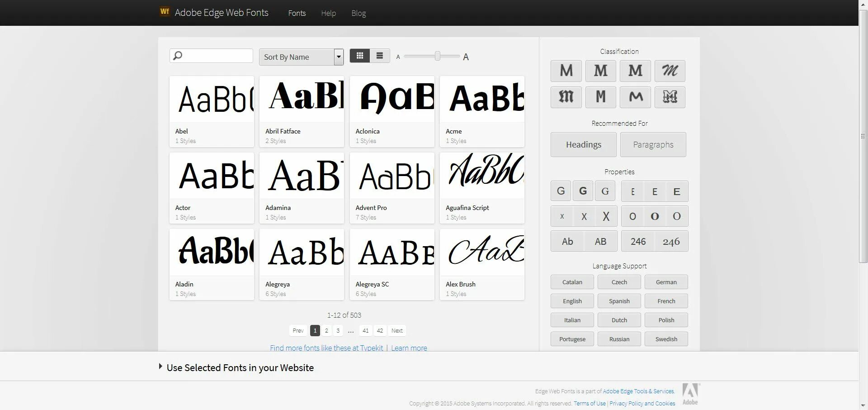Click the font preview size slider handle
Viewport: 868px width, 410px height.
[438, 56]
